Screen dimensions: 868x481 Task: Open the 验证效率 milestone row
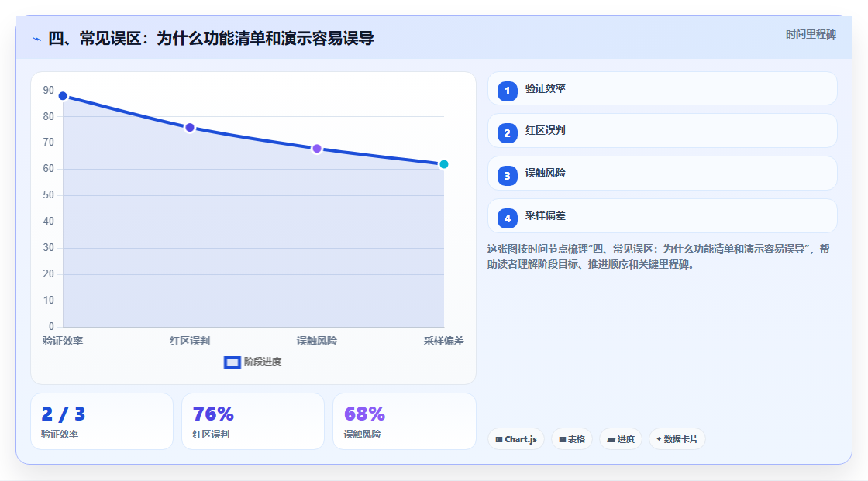(x=662, y=88)
